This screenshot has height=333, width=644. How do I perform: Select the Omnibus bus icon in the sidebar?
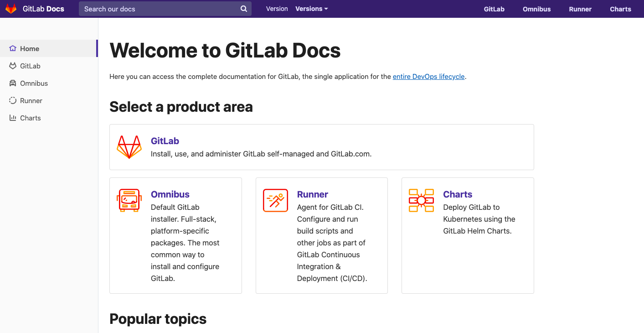click(x=12, y=83)
